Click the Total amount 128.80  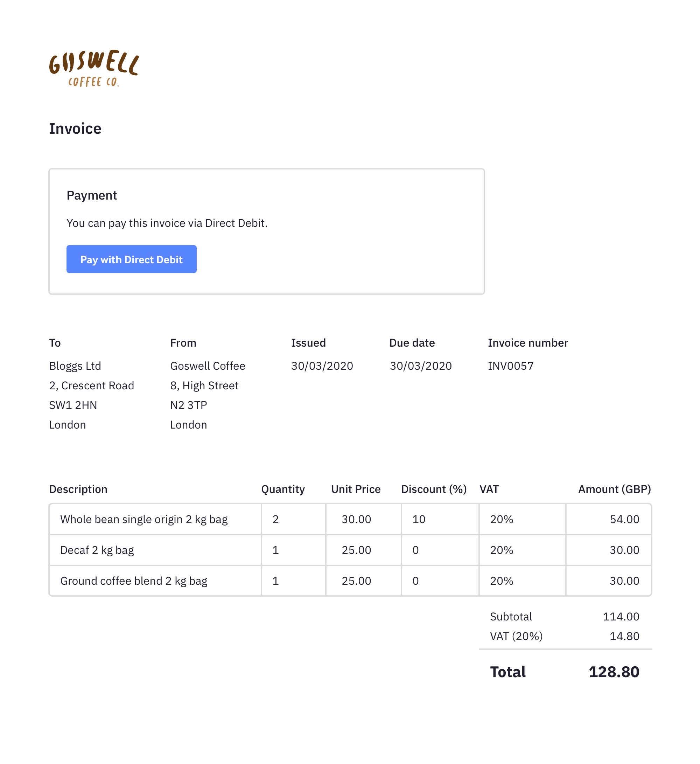pos(614,672)
